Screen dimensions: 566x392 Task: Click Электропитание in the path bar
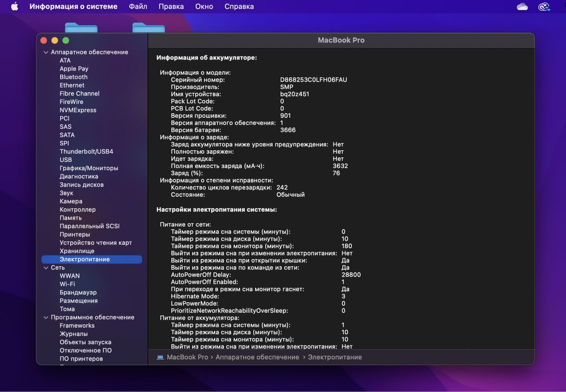pyautogui.click(x=335, y=357)
